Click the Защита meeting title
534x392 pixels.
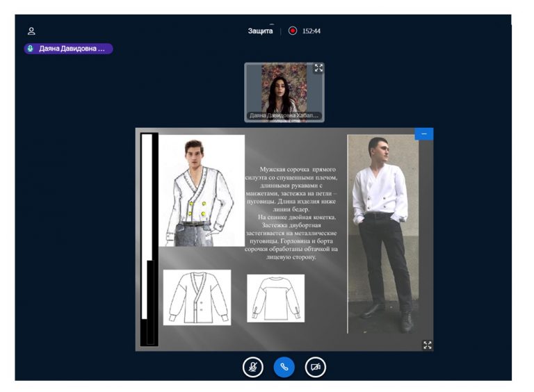[260, 31]
